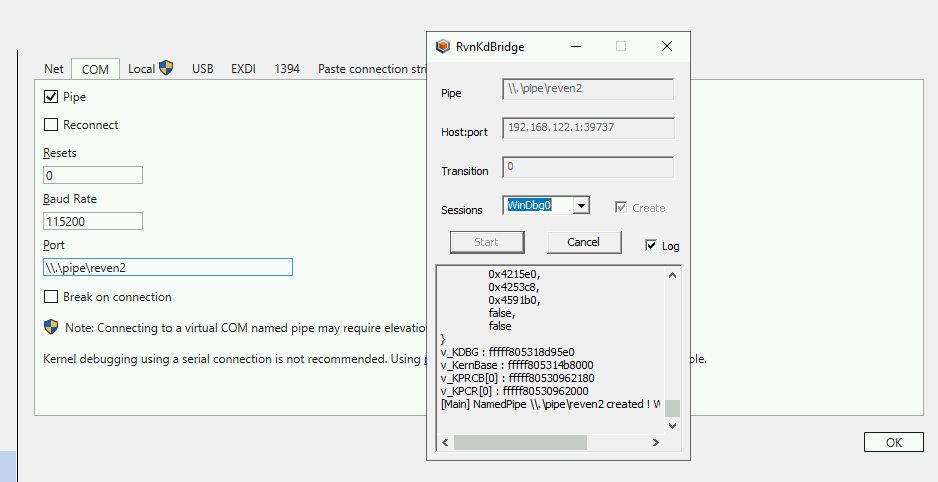Click the shield icon on Local tab
The image size is (938, 482).
[x=166, y=68]
